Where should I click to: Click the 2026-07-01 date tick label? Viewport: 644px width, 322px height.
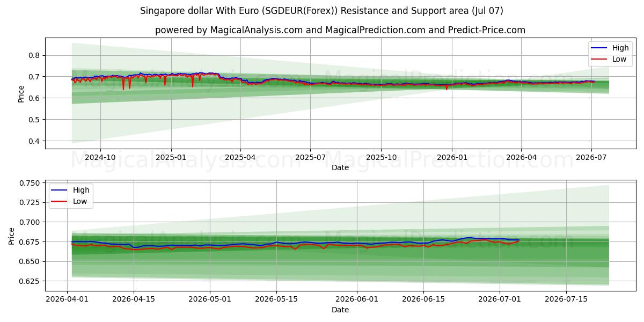(501, 299)
